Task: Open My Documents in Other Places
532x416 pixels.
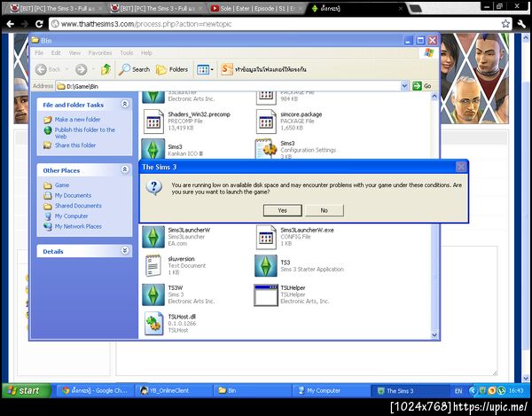Action: (x=73, y=195)
